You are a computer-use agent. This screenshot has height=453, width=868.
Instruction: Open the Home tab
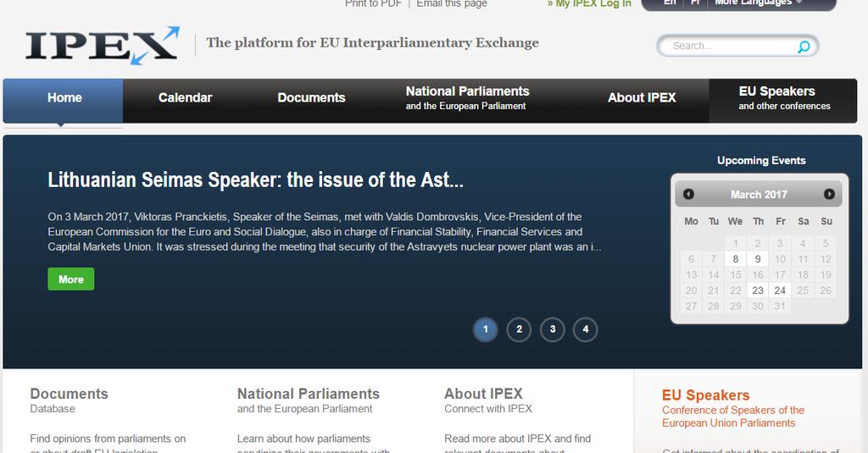tap(64, 100)
